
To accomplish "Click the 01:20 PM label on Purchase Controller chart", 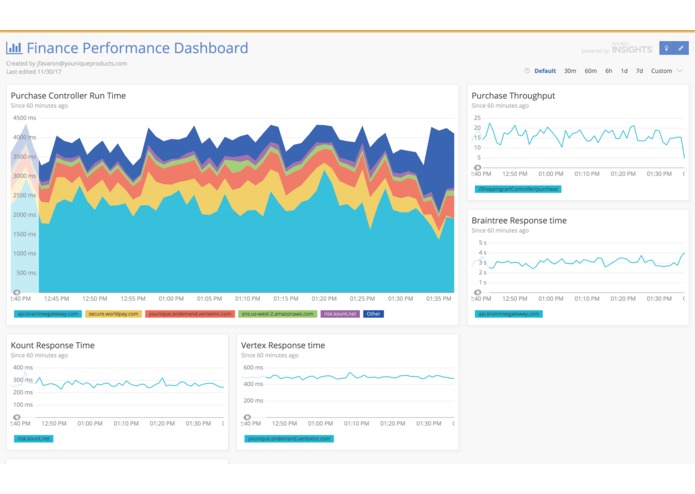I will click(324, 299).
